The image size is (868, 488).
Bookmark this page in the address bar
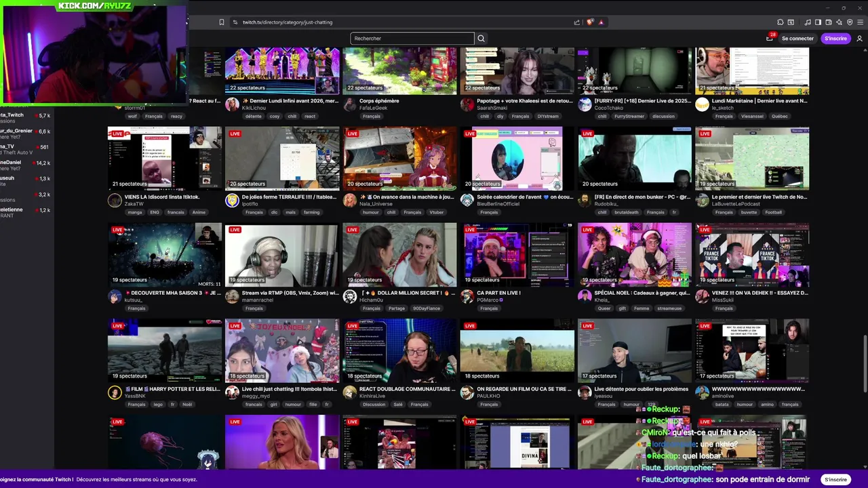click(x=221, y=22)
